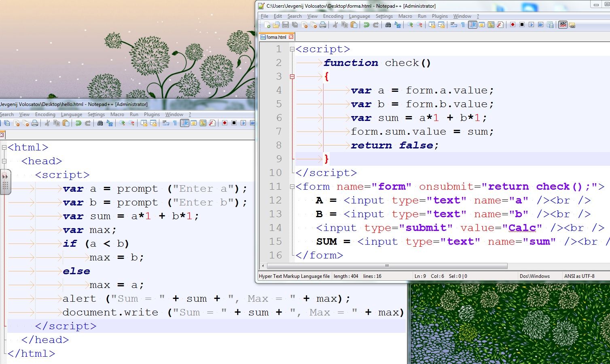Open Settings menu in hello.html window
The width and height of the screenshot is (610, 364).
click(x=96, y=114)
